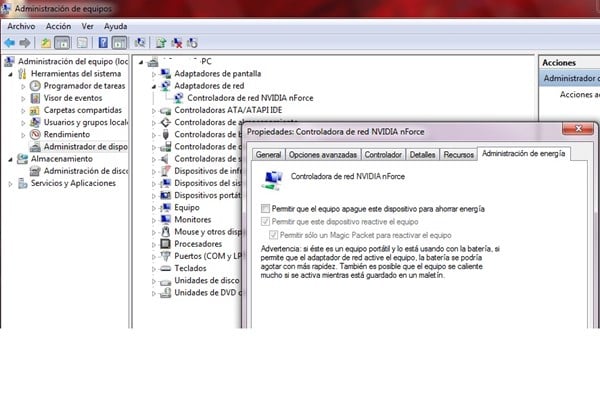This screenshot has width=600, height=415.
Task: Toggle 'Permitir sólo un Magic Packet' checkbox
Action: tap(273, 235)
